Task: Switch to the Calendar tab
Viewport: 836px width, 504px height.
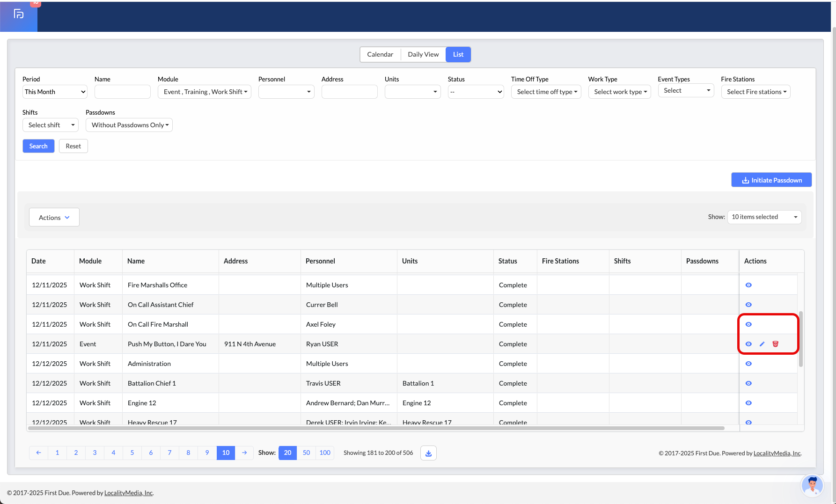Action: (x=380, y=54)
